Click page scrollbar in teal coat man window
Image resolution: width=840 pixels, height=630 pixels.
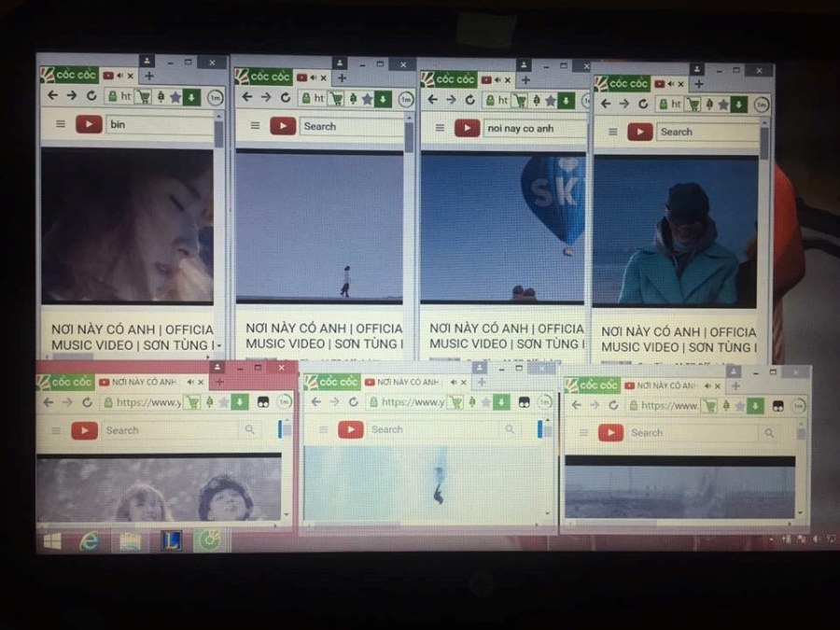tap(764, 144)
